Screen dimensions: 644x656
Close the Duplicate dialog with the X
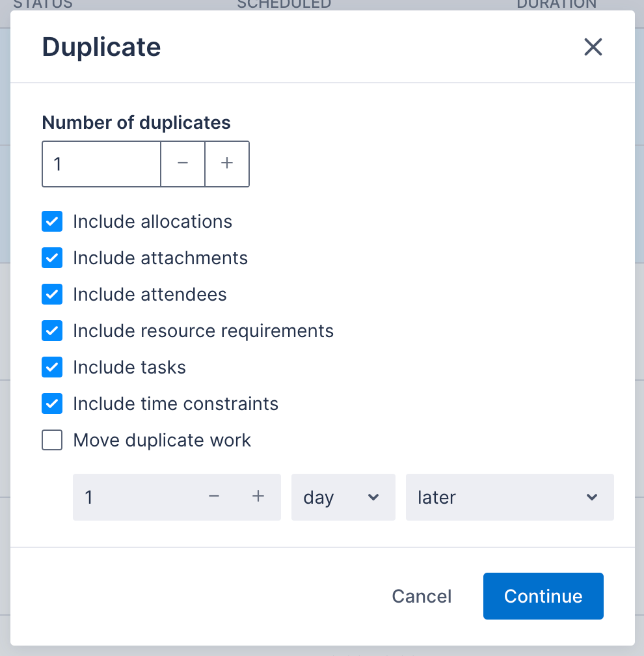tap(593, 47)
